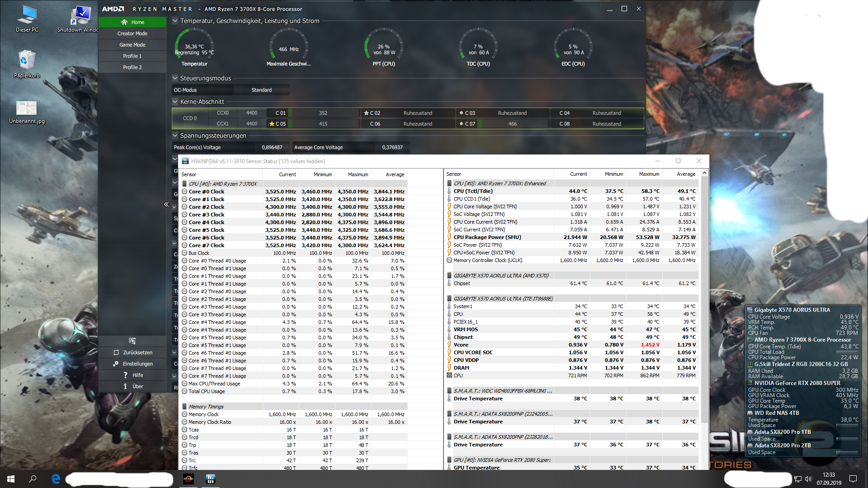Open Profile 2 in the sidebar

click(132, 67)
